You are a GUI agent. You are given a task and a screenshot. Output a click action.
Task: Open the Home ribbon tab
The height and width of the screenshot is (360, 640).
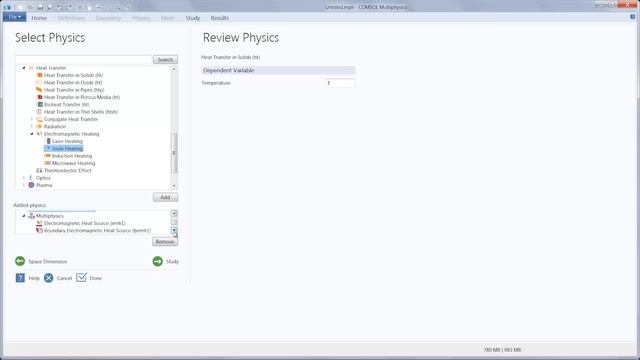(x=39, y=18)
